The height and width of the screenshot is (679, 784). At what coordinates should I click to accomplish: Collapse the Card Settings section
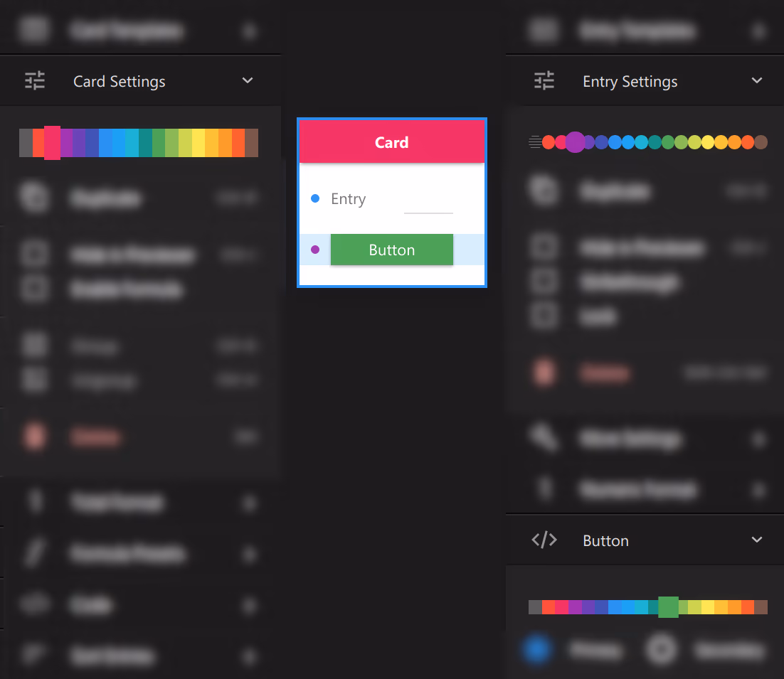248,80
